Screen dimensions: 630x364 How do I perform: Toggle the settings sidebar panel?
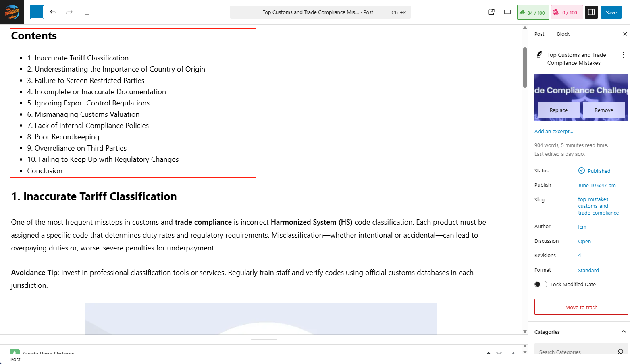coord(591,12)
